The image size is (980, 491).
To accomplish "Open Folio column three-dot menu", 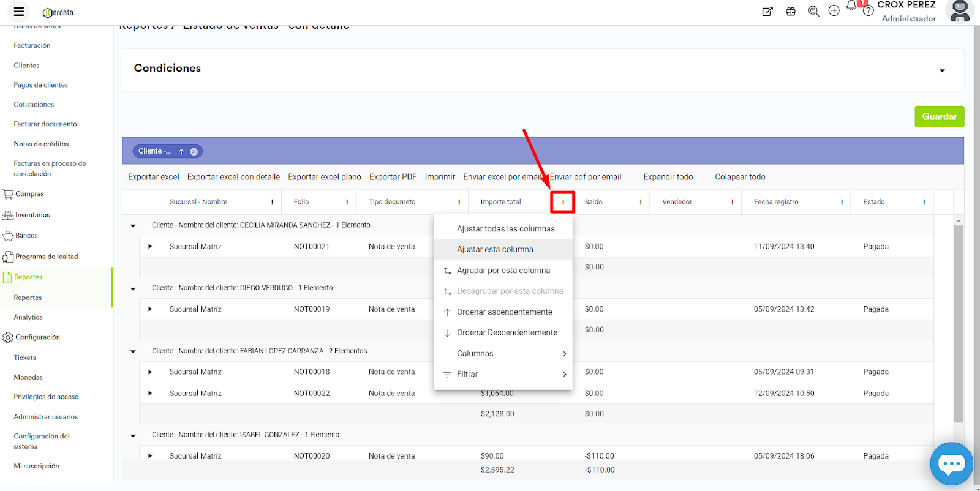I will point(347,202).
